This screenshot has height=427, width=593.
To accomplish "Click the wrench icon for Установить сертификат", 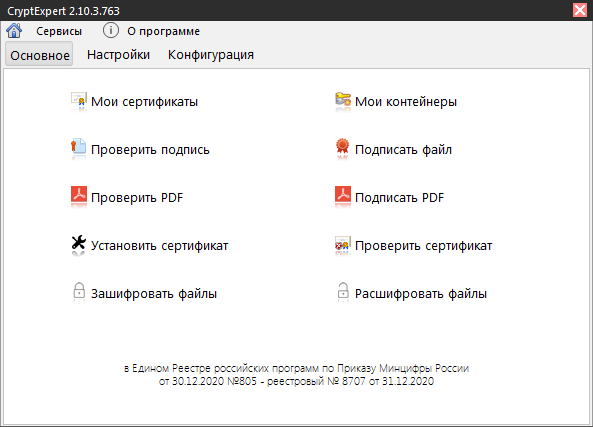I will (79, 243).
